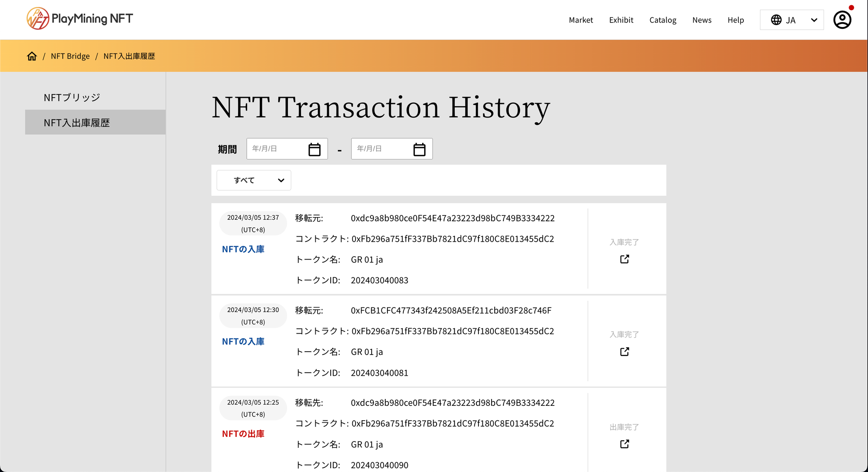Open external link for token 202403040083

[x=624, y=259]
